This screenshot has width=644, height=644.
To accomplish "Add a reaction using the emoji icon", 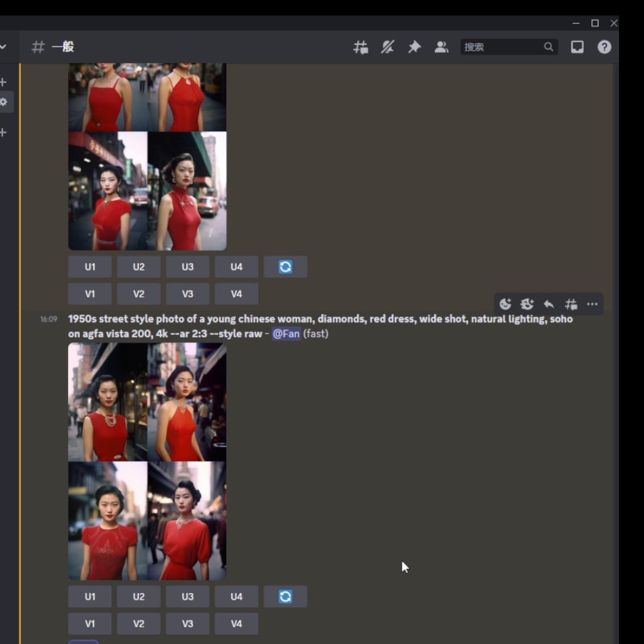I will 505,304.
